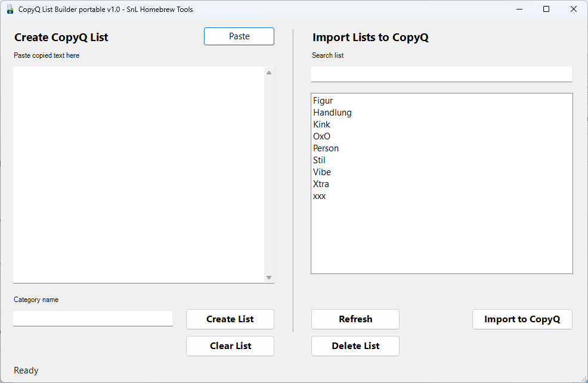The image size is (588, 383).
Task: Click the Create CopyQ List heading
Action: coord(61,38)
